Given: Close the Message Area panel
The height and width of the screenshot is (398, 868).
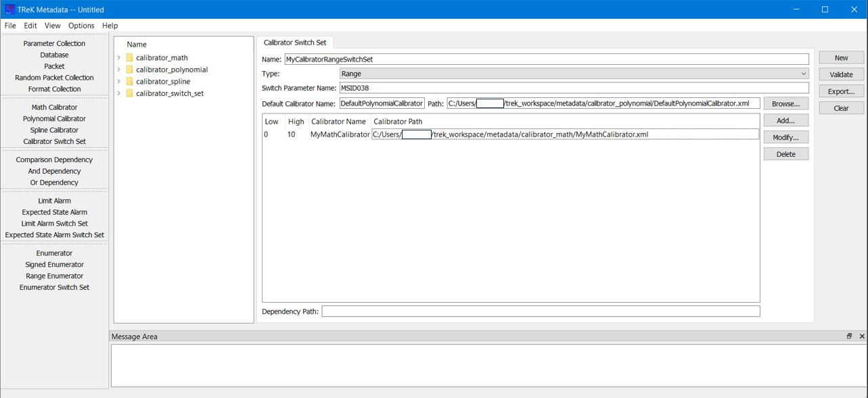Looking at the screenshot, I should click(x=861, y=337).
